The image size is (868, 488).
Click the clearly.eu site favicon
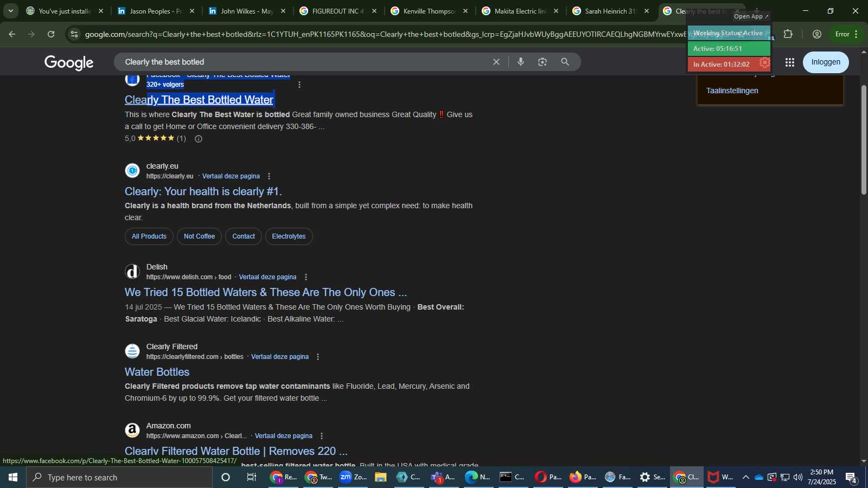(132, 171)
